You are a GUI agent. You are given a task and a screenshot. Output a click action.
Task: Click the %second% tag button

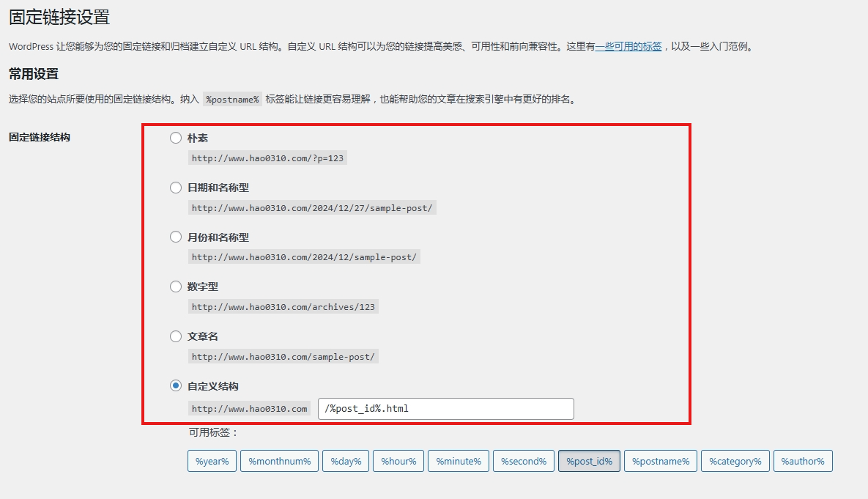tap(524, 461)
